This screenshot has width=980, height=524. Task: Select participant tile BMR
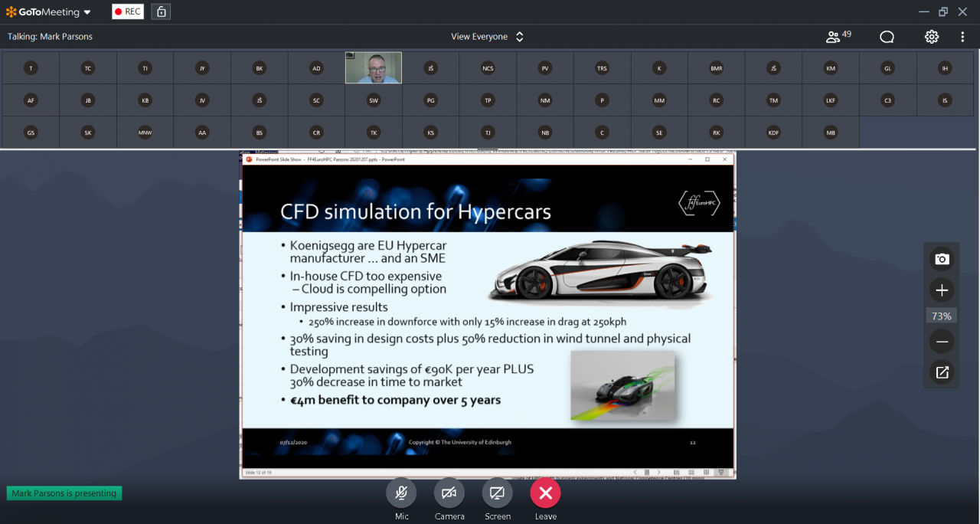point(717,68)
